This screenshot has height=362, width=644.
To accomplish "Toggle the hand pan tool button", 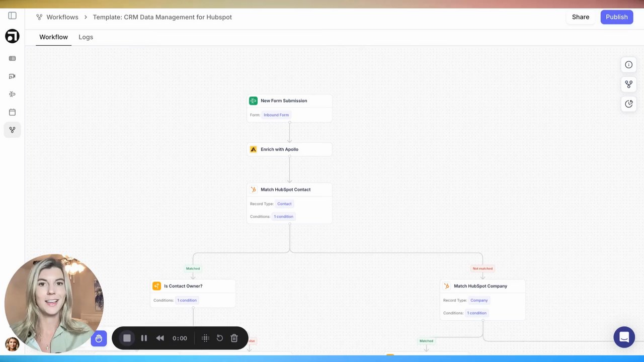I will (99, 338).
